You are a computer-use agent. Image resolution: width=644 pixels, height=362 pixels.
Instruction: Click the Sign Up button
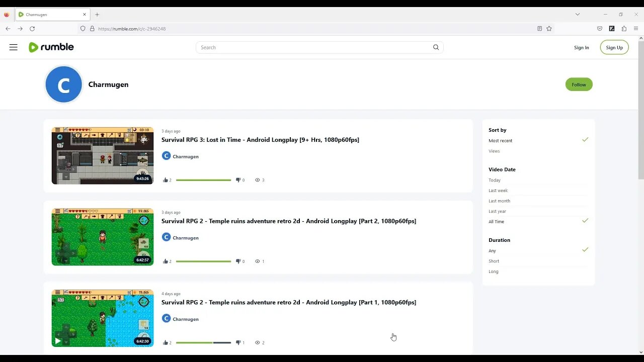pos(614,47)
